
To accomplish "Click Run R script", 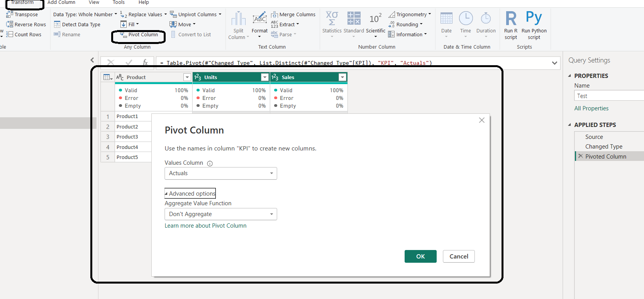I will (511, 25).
